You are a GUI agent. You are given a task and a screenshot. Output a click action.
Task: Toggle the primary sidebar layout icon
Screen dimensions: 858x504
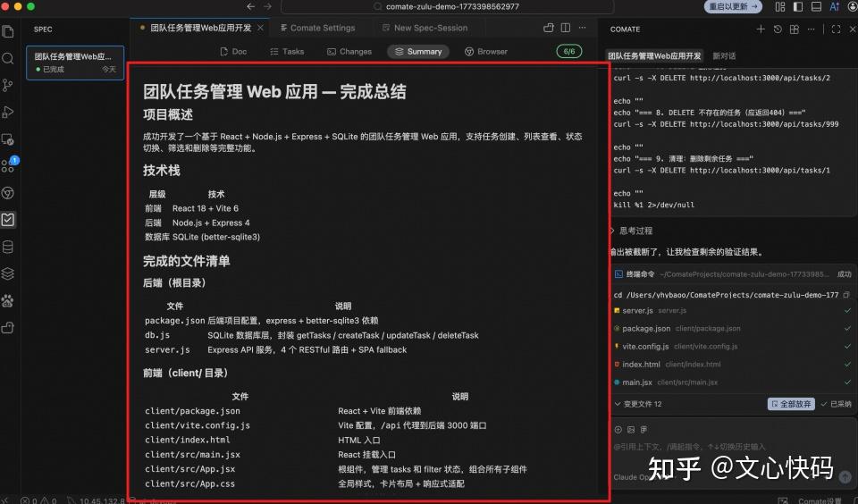coord(798,6)
